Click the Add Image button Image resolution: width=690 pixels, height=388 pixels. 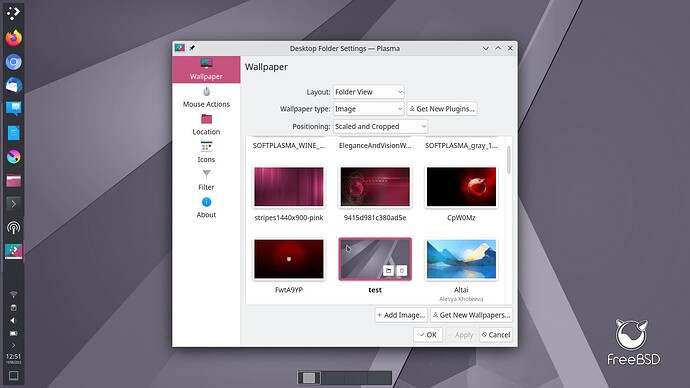pyautogui.click(x=401, y=315)
